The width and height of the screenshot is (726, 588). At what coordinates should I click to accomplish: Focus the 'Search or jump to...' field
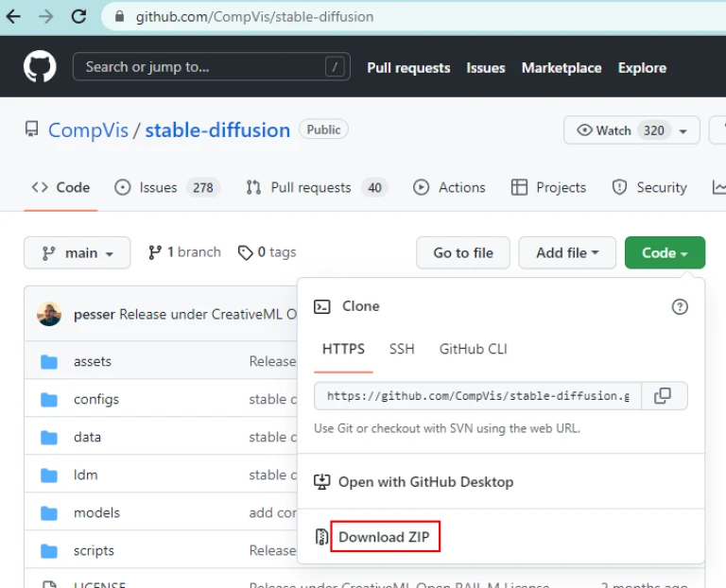tap(211, 67)
